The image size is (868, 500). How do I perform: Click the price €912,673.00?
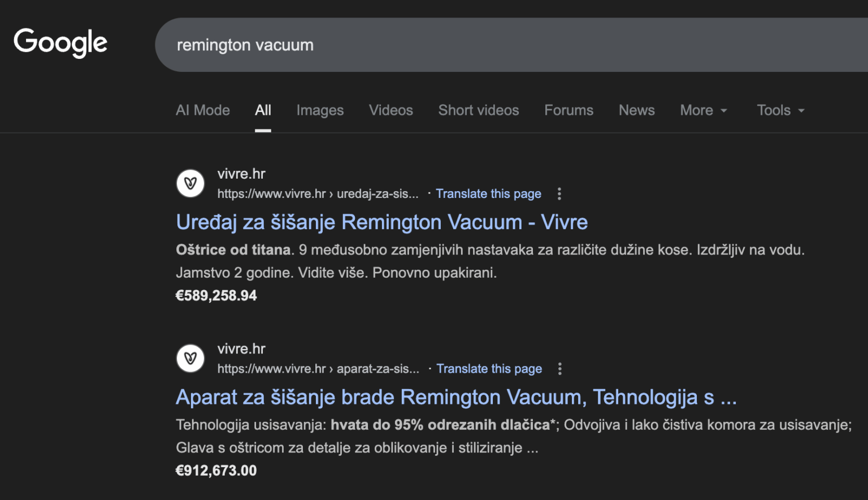pyautogui.click(x=216, y=471)
